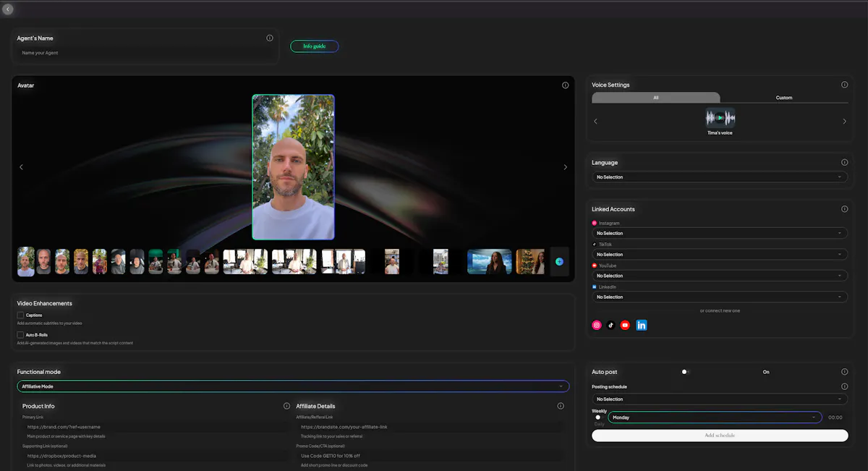Go to the previous voice arrow
This screenshot has width=868, height=471.
[x=596, y=121]
